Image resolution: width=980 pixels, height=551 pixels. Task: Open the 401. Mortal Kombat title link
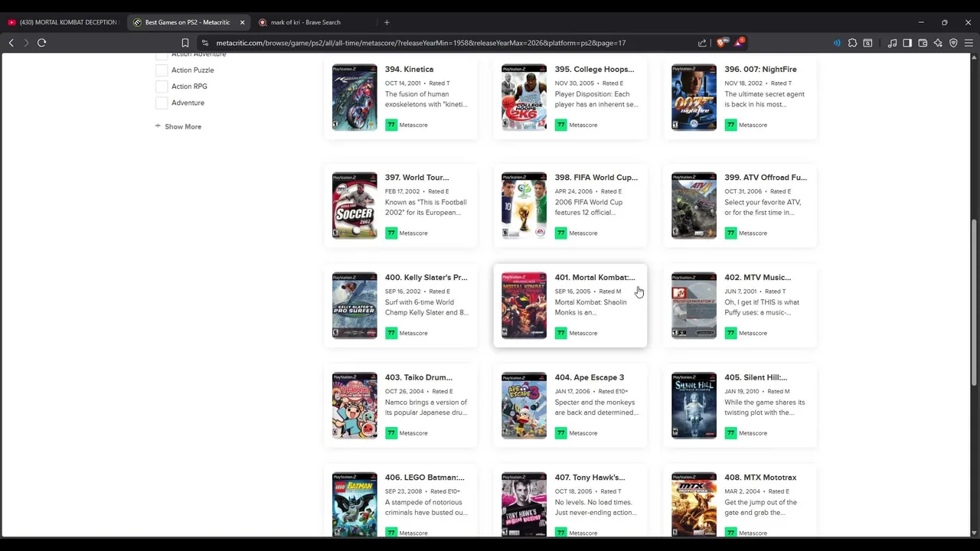(594, 278)
